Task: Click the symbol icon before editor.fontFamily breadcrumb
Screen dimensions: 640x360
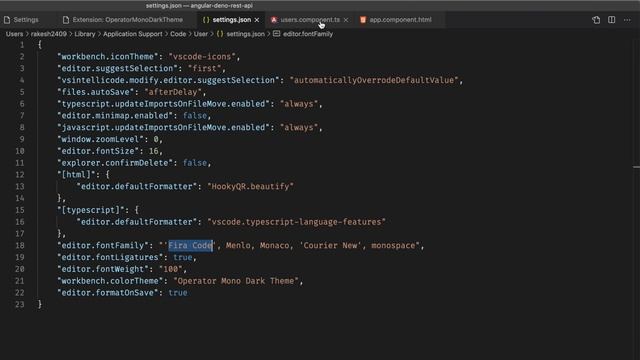Action: (x=276, y=33)
